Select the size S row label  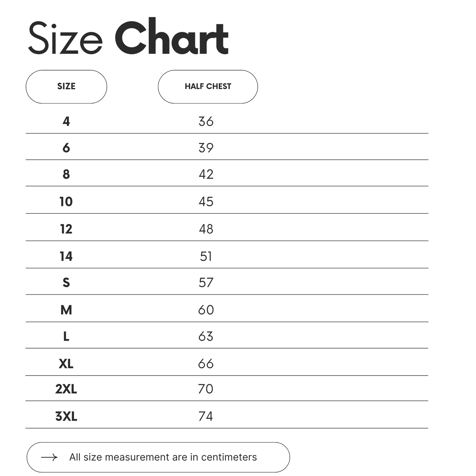pos(66,283)
